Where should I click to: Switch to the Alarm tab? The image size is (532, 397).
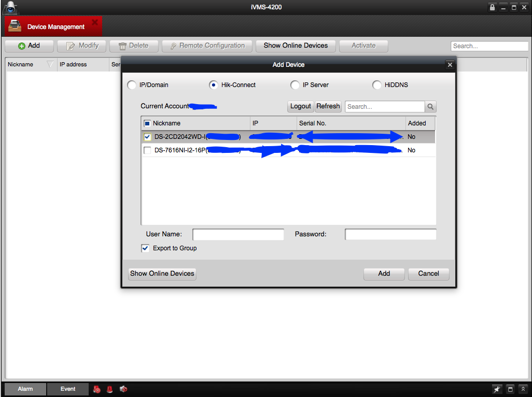pos(25,389)
